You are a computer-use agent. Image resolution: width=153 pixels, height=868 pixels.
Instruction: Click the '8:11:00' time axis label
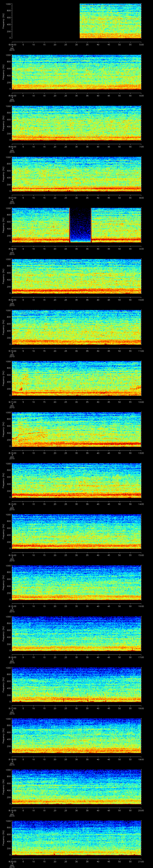(x=12, y=402)
